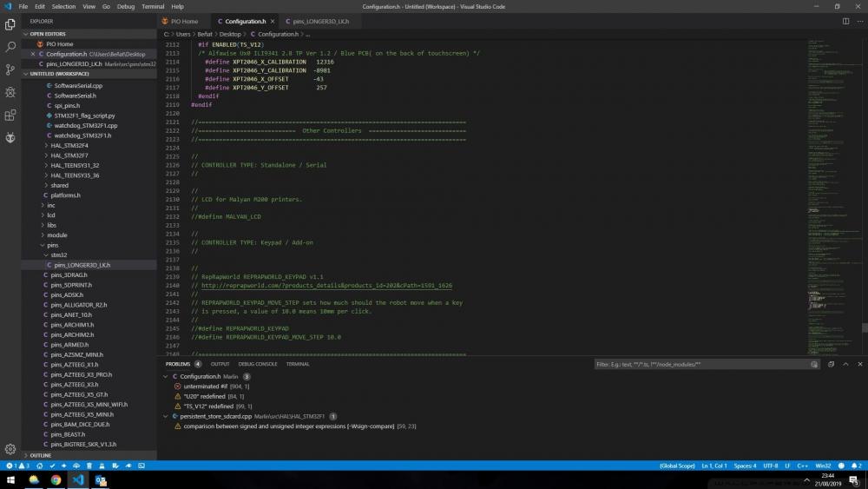868x489 pixels.
Task: Expand the HAL_STM32F4 folder
Action: (x=69, y=145)
